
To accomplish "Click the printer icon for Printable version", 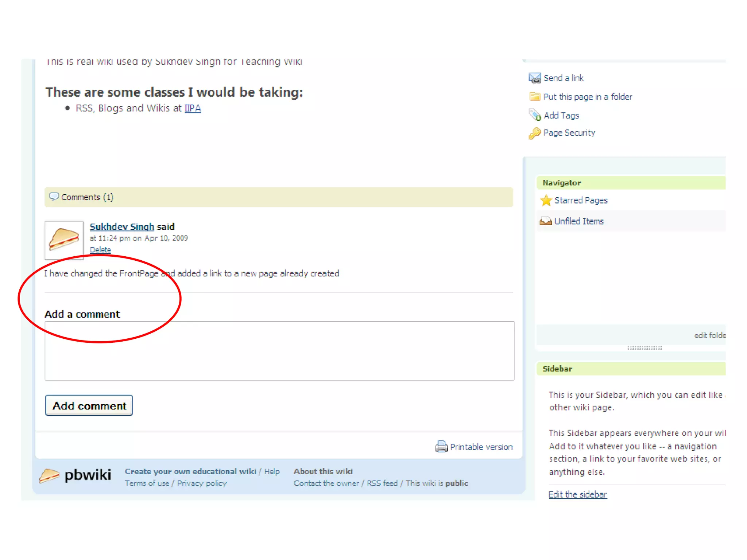I will click(441, 447).
